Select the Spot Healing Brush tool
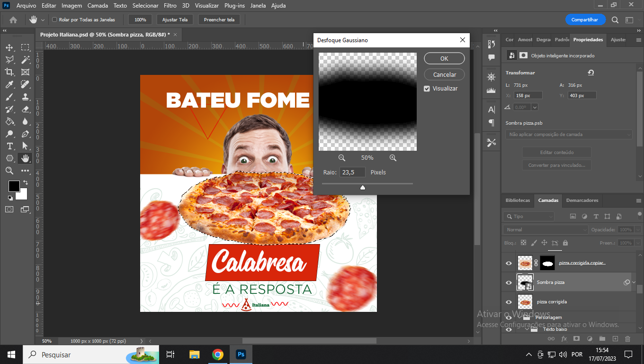The height and width of the screenshot is (364, 644). tap(25, 84)
